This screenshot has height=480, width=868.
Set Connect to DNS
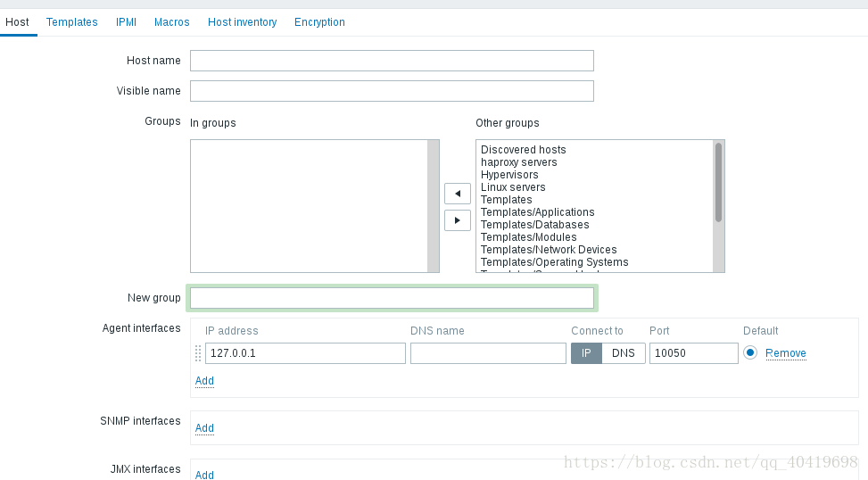(624, 353)
